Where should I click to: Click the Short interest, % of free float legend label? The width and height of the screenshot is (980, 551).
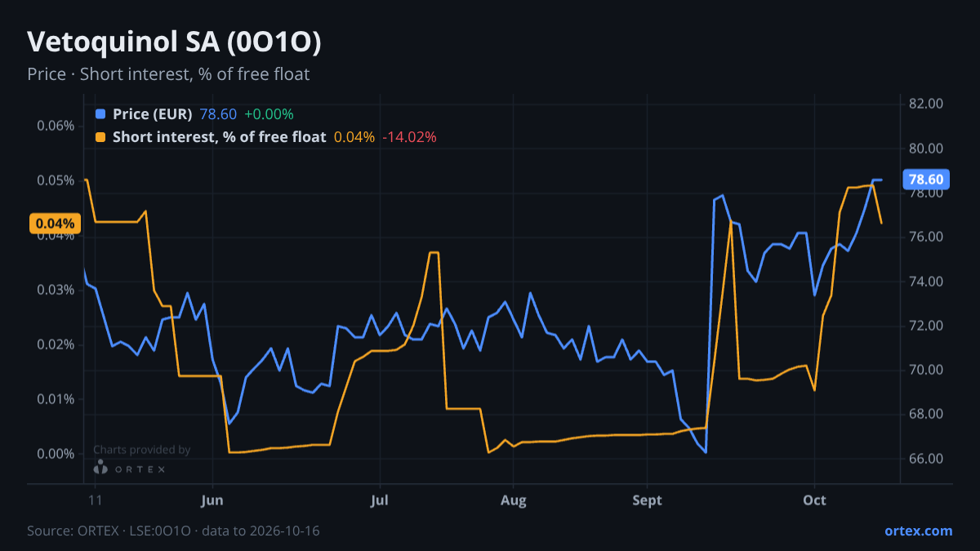point(219,137)
